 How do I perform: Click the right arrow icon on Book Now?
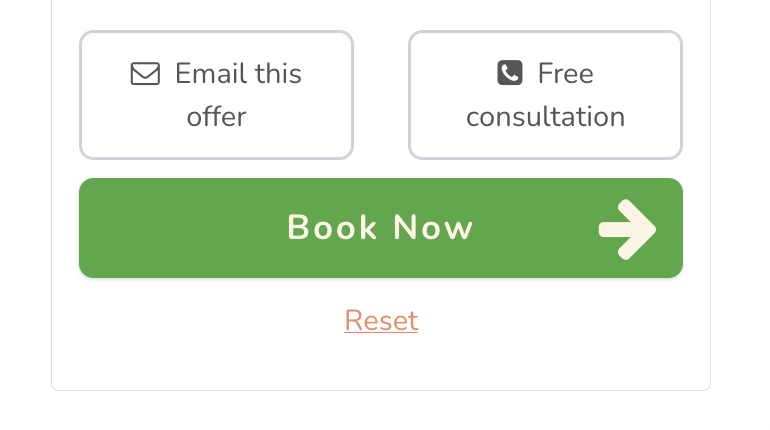[627, 229]
